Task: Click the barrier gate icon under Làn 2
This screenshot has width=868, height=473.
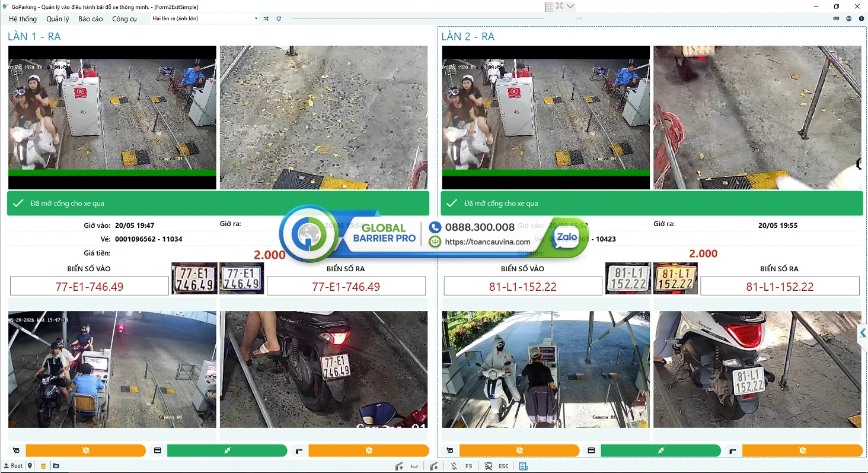Action: (x=733, y=450)
